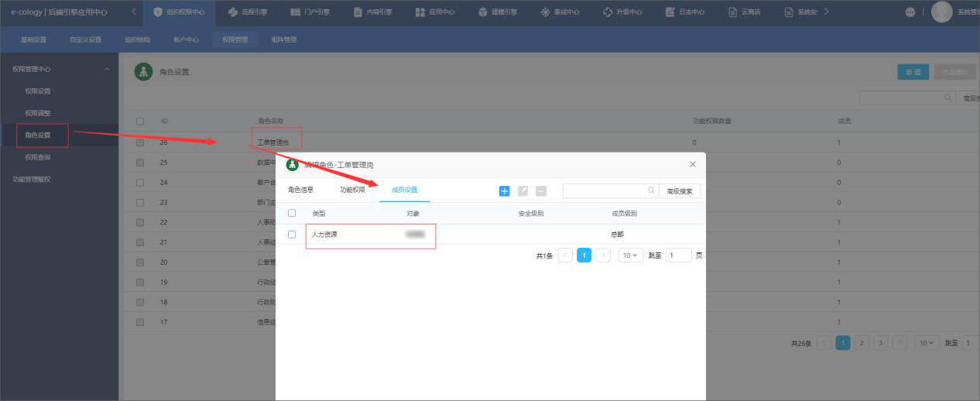This screenshot has height=401, width=980.
Task: Click the 高级搜索 button in the dialog
Action: 680,190
